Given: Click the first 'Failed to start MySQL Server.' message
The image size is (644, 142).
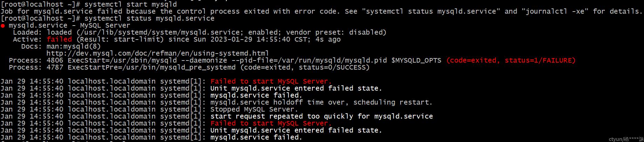Looking at the screenshot, I should point(271,81).
